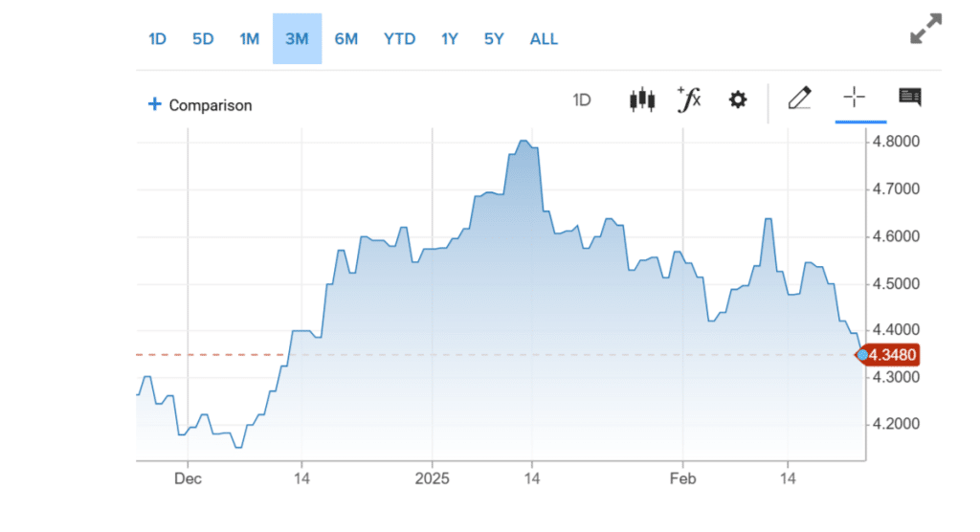Screen dimensions: 980x532
Task: Select the 5Y time range
Action: coord(494,39)
